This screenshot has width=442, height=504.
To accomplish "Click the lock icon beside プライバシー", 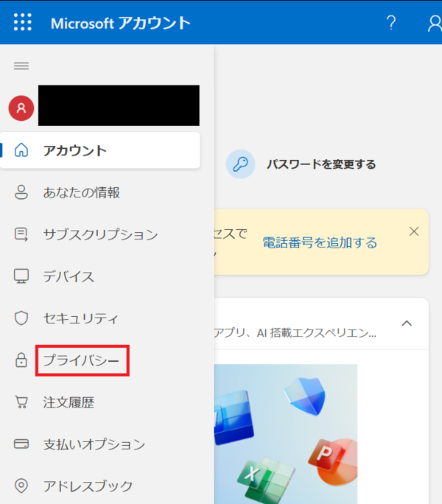I will [x=21, y=360].
